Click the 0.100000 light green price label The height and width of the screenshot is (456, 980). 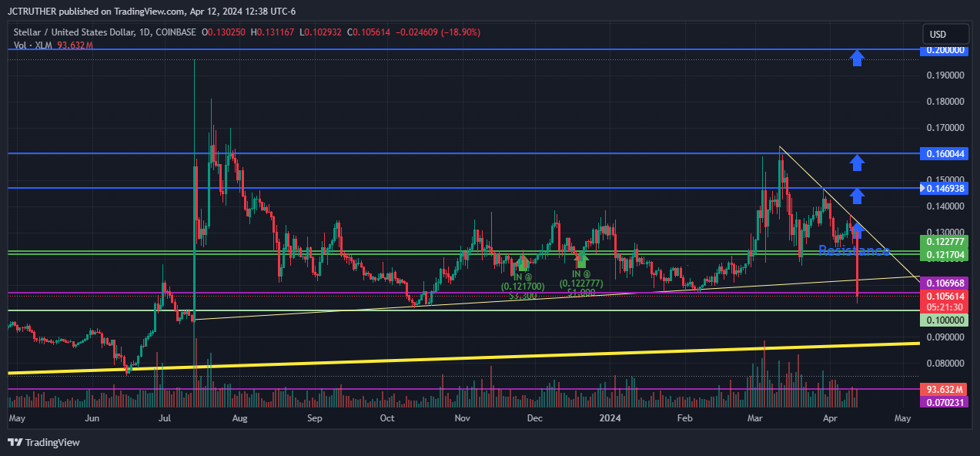944,320
